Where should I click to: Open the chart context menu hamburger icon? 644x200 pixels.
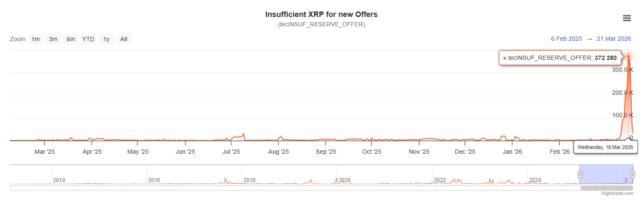tap(627, 18)
